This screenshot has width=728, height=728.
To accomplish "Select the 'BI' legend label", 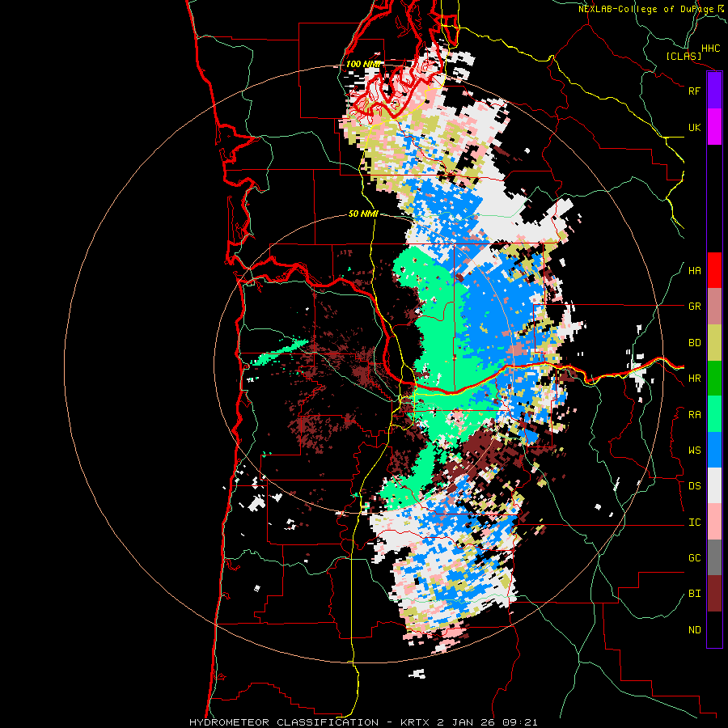I will point(694,594).
